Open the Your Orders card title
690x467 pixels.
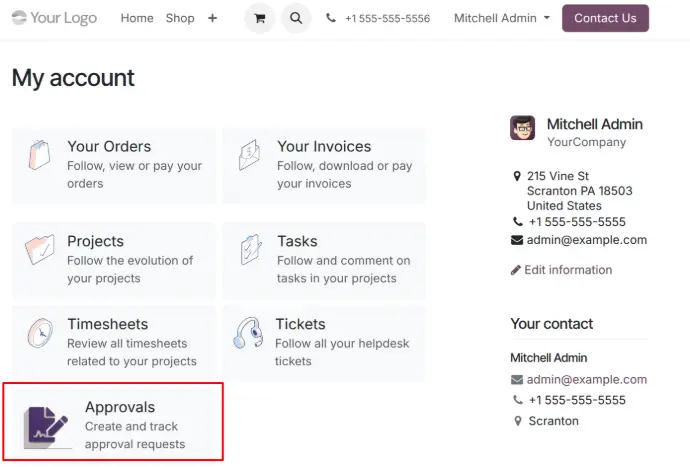[x=109, y=147]
